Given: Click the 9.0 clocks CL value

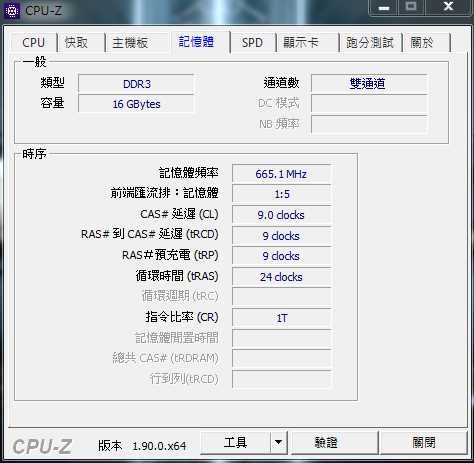Looking at the screenshot, I should (x=282, y=215).
